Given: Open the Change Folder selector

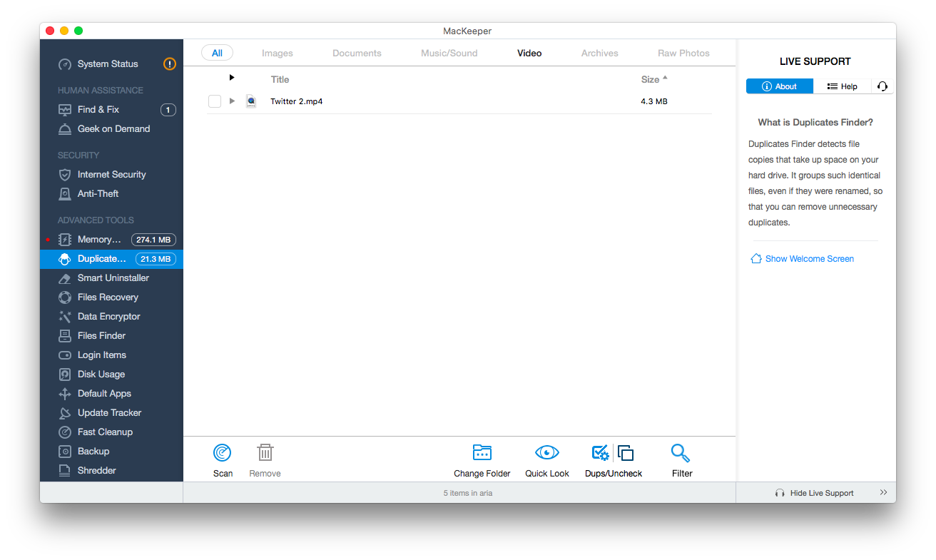Looking at the screenshot, I should click(482, 459).
